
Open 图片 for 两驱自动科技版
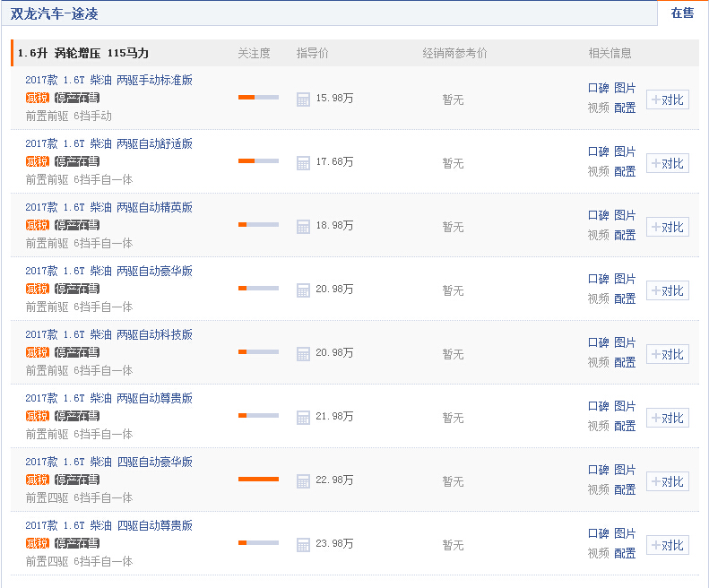pyautogui.click(x=625, y=342)
